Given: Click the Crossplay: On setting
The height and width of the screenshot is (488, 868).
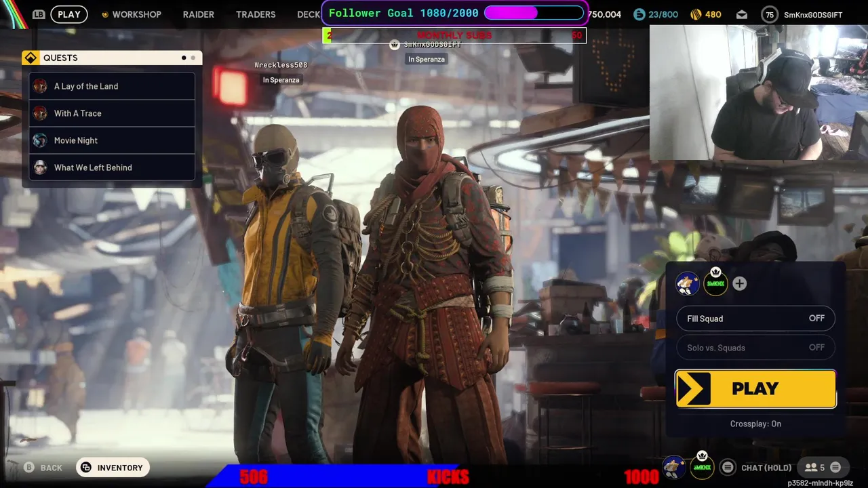Looking at the screenshot, I should coord(755,424).
